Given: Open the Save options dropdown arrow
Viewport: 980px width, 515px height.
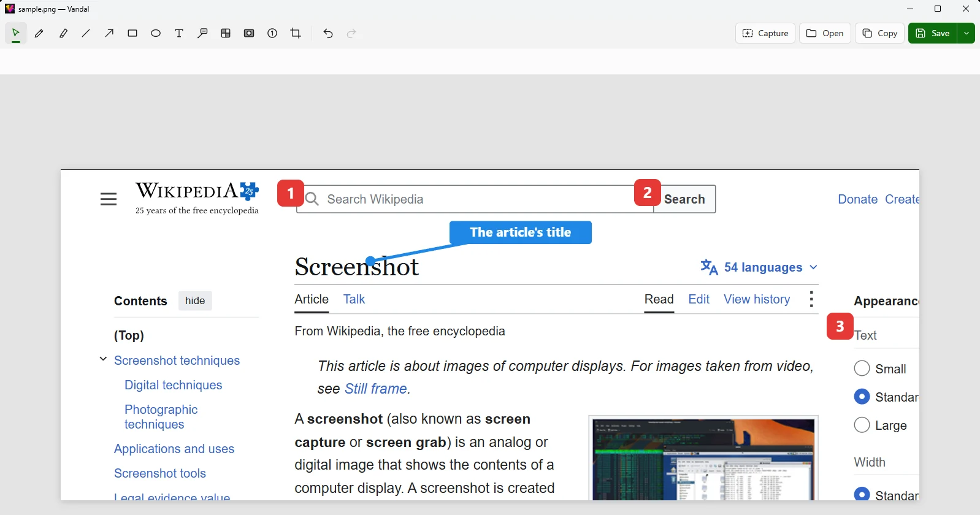Looking at the screenshot, I should 967,33.
